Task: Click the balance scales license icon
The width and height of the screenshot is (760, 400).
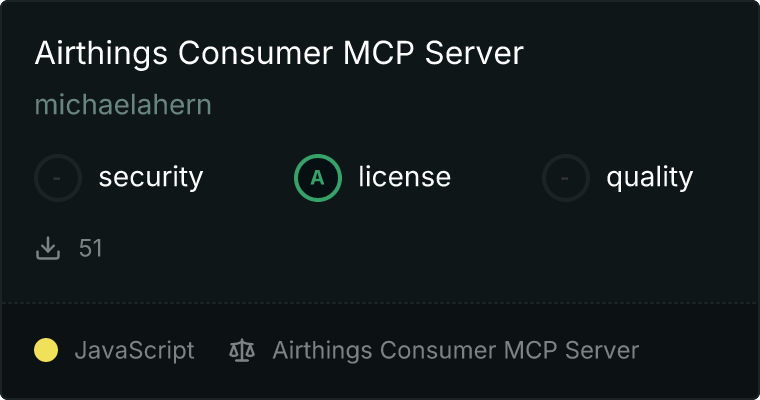Action: click(x=242, y=351)
